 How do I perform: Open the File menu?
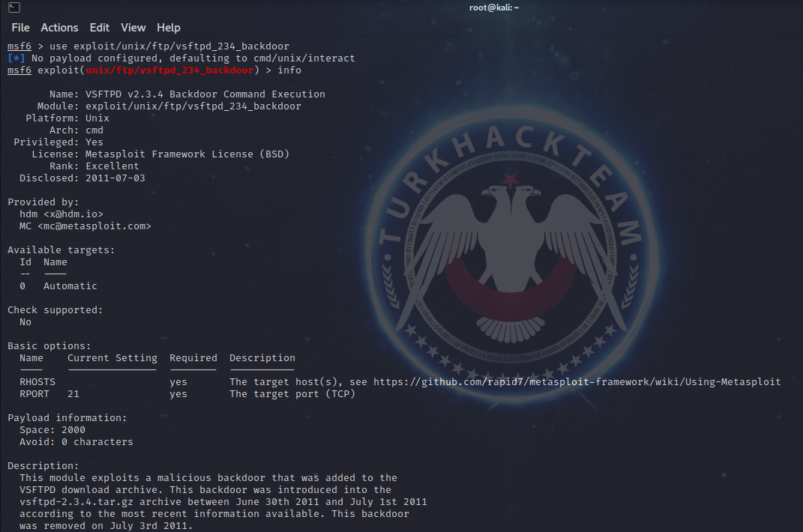[x=20, y=28]
